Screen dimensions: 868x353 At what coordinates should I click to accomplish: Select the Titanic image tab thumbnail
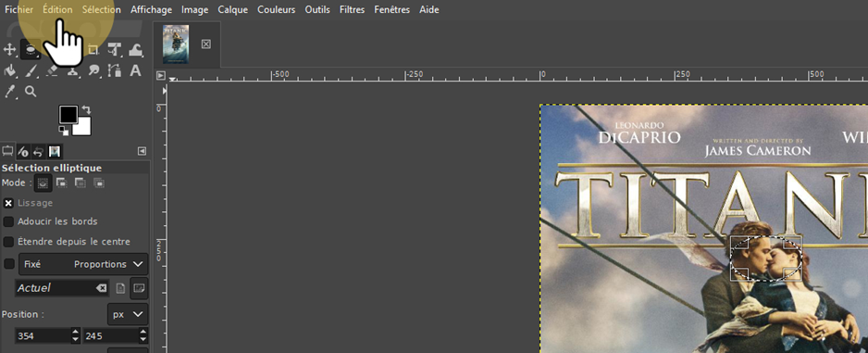[176, 44]
